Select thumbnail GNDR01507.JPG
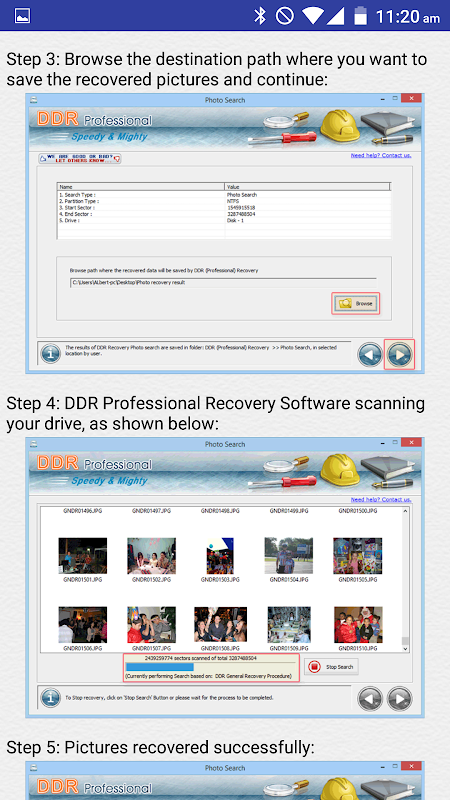The image size is (450, 800). point(152,624)
